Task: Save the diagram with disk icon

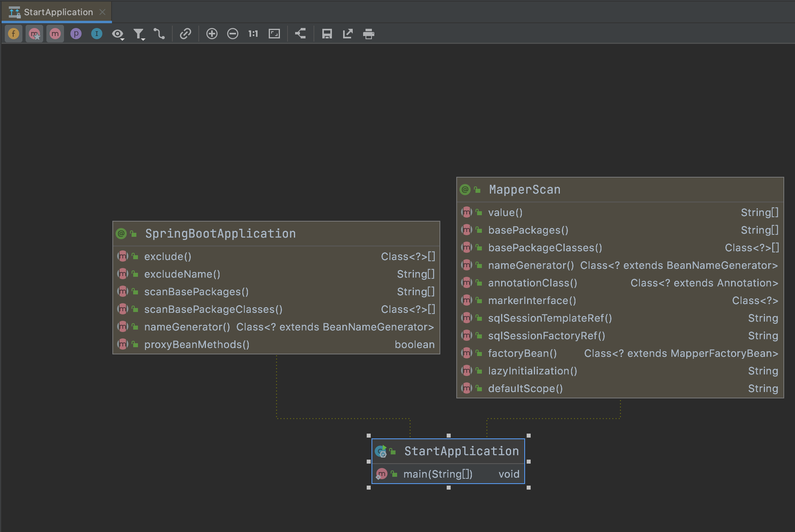Action: point(327,34)
